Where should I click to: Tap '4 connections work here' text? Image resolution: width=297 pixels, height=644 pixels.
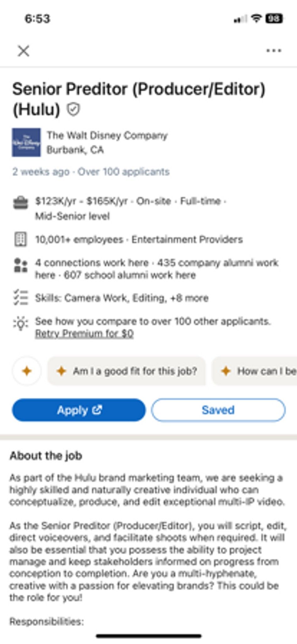pyautogui.click(x=92, y=263)
